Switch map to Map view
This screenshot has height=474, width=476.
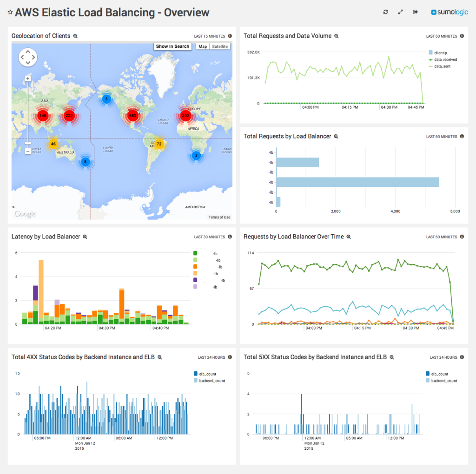tap(203, 46)
